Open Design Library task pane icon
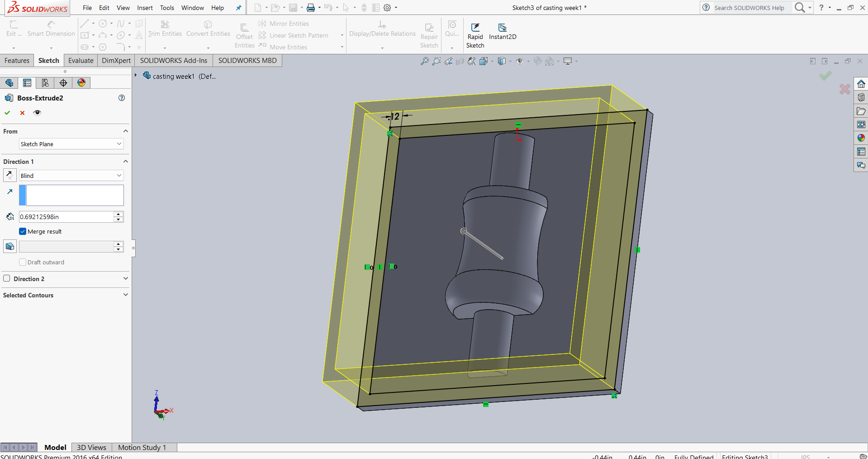 tap(861, 97)
